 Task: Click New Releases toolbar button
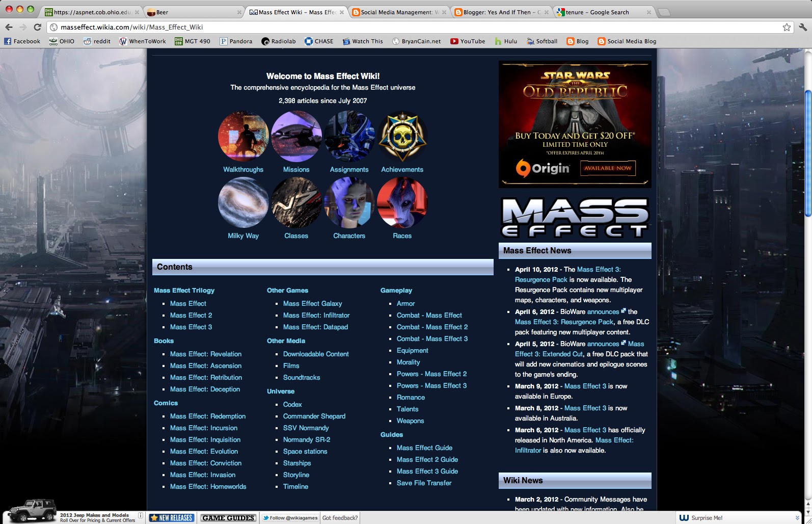[x=172, y=518]
